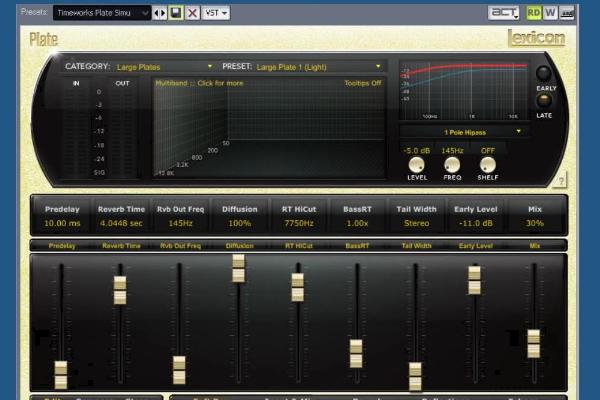
Task: Click the next preset arrow
Action: click(x=163, y=13)
